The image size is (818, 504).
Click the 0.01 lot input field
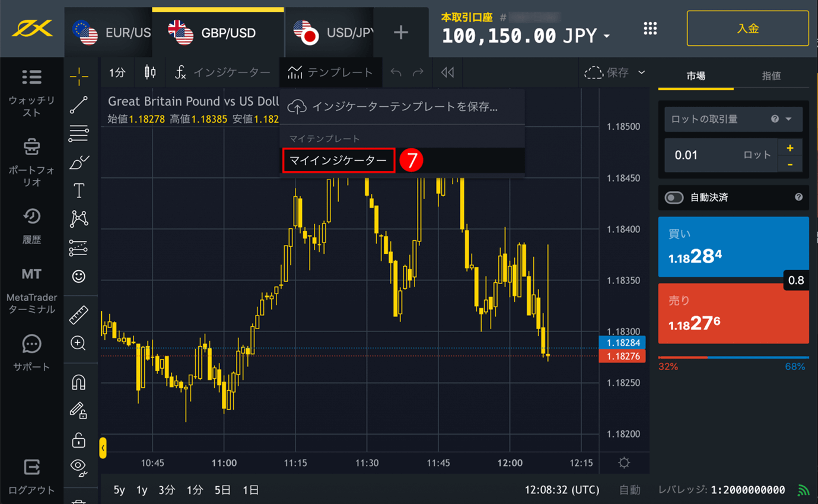click(721, 155)
